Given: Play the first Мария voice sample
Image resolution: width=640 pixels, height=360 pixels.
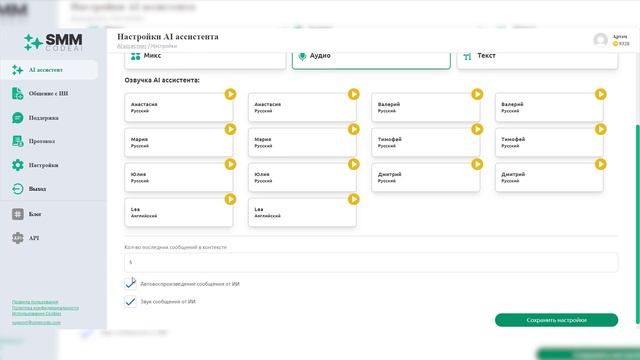Looking at the screenshot, I should click(230, 129).
